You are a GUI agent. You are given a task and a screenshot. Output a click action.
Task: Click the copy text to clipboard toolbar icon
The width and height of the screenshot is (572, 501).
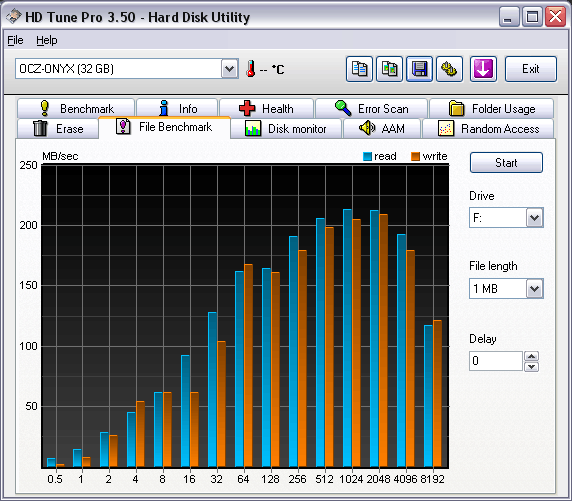pos(359,69)
